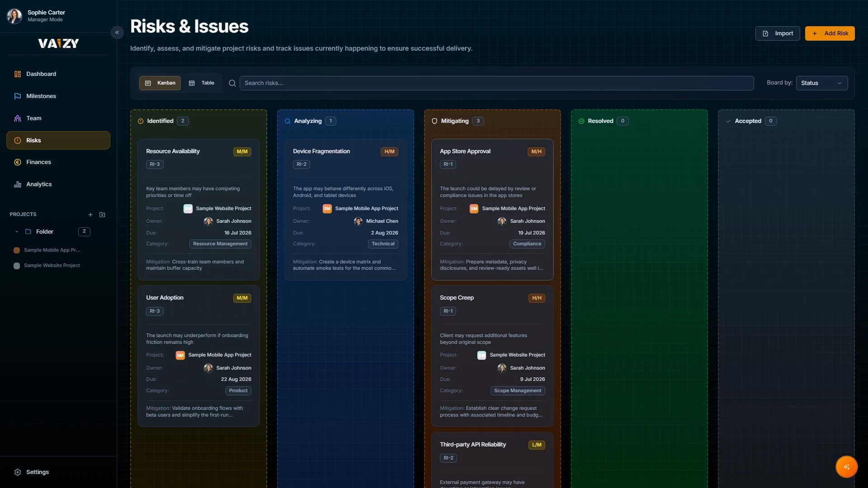Click the RI-2 tag on Device Fragmentation
868x488 pixels.
302,164
